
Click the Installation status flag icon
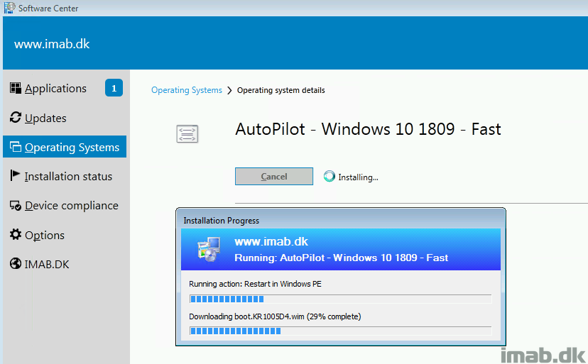pos(15,175)
